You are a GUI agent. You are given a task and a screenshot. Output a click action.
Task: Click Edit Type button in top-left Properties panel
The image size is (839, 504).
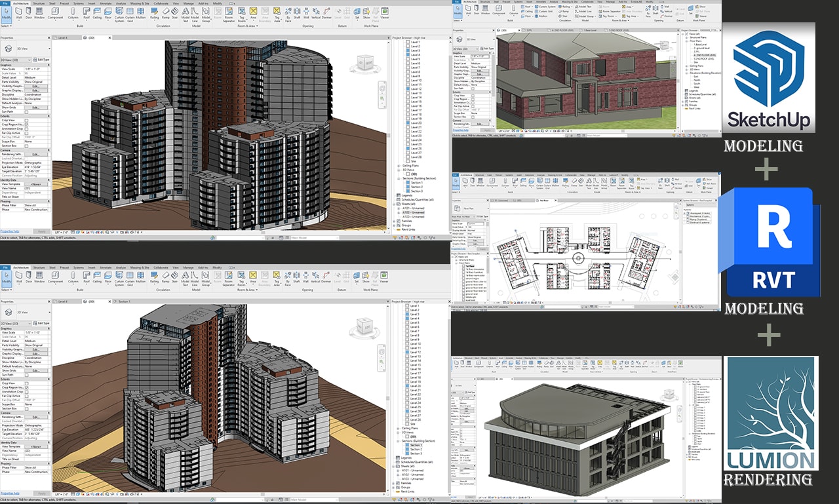pyautogui.click(x=40, y=58)
